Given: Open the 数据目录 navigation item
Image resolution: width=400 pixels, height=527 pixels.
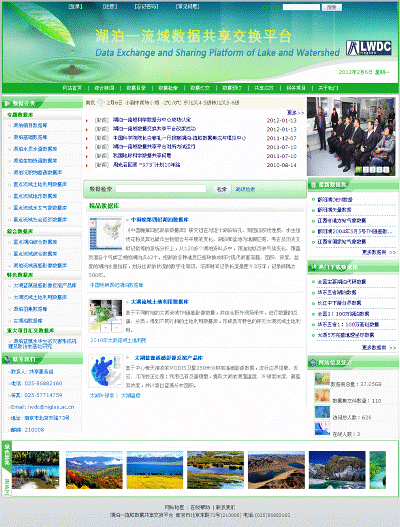Looking at the screenshot, I should pyautogui.click(x=136, y=88).
